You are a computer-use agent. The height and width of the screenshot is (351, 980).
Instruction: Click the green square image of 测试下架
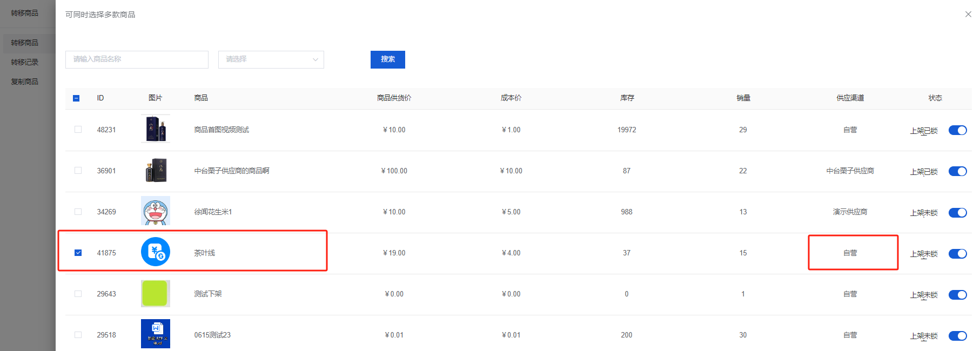(x=155, y=293)
